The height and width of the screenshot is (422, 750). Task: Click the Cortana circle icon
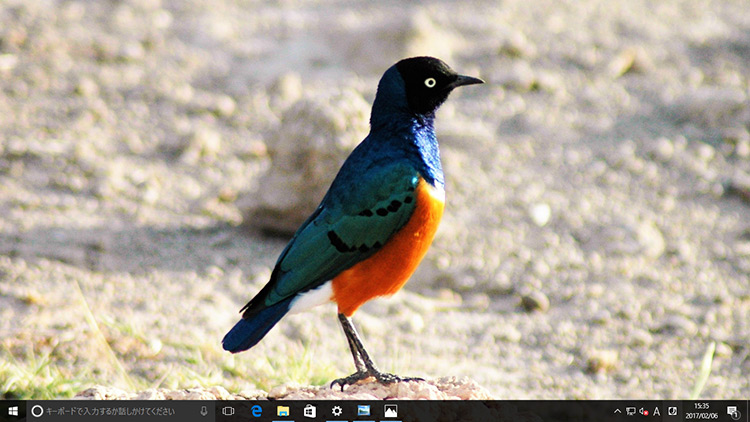[37, 411]
